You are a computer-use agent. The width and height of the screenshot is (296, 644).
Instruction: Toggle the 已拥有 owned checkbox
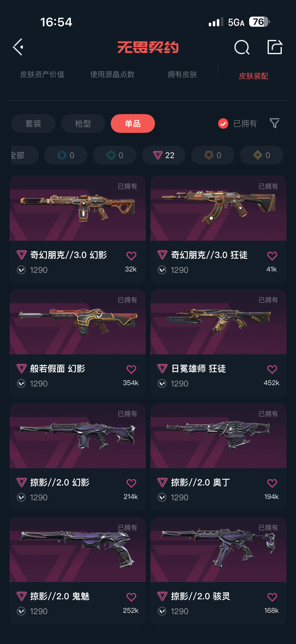[223, 124]
